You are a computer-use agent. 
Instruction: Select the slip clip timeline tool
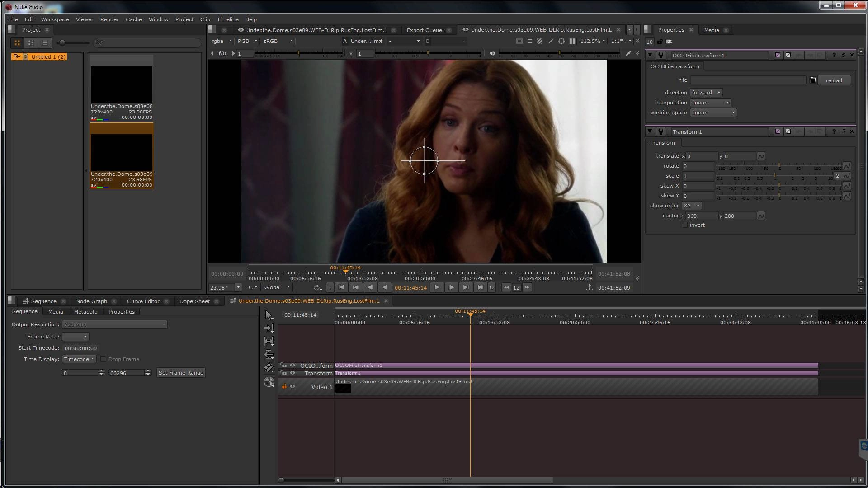click(x=269, y=341)
